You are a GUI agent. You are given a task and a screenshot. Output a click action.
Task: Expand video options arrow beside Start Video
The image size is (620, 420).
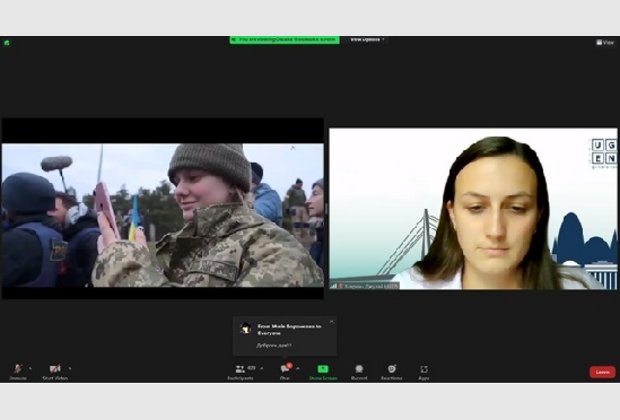coord(70,368)
